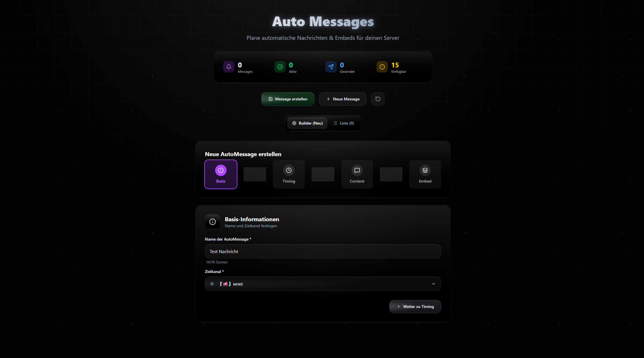644x358 pixels.
Task: Click the layers icon on the Embed step
Action: tap(425, 170)
